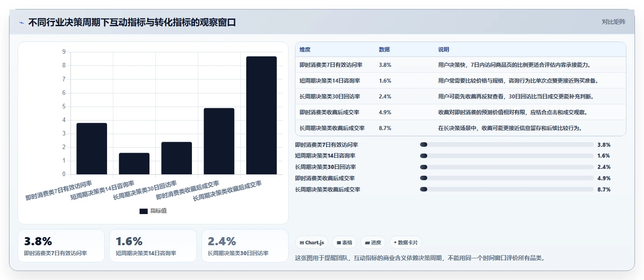The image size is (644, 280).
Task: Click the bar for 短周期决策类14日咨询率
Action: (x=134, y=163)
